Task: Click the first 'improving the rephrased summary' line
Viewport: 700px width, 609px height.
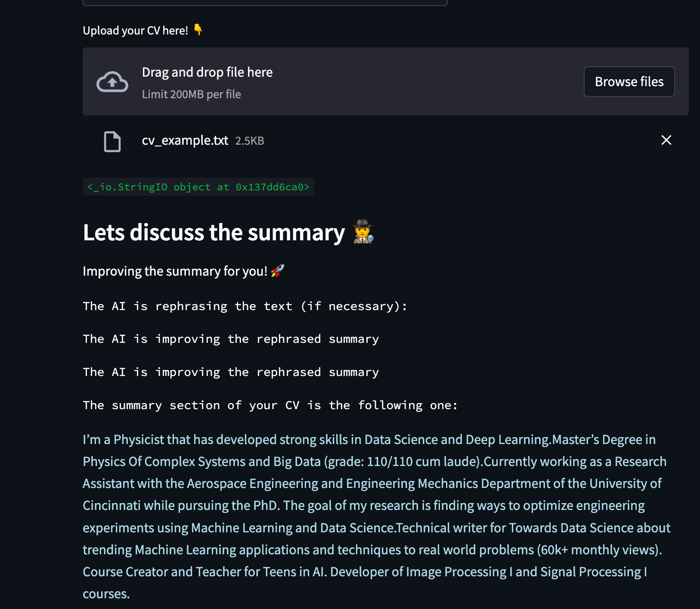Action: [231, 339]
